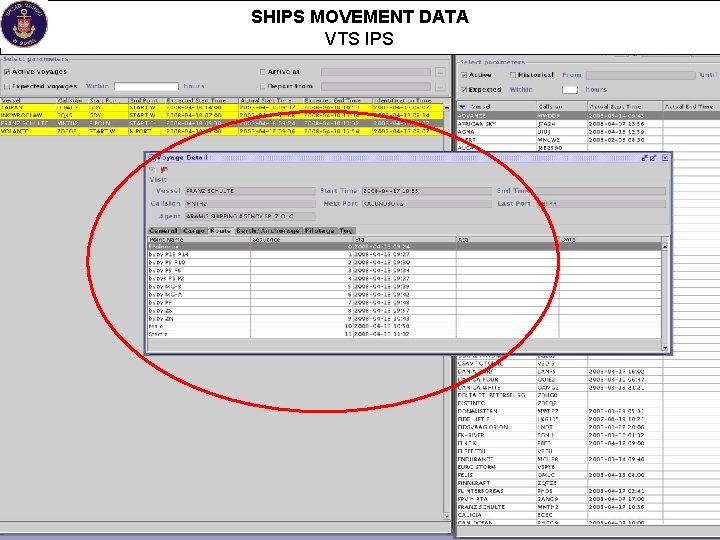Click the red icon in Voyage Detail toolbar
Viewport: 720px width, 540px height.
coord(164,169)
